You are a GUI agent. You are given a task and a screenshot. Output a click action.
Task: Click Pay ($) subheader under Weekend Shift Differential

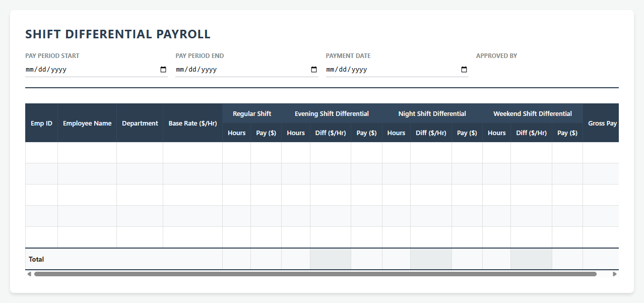[x=567, y=133]
